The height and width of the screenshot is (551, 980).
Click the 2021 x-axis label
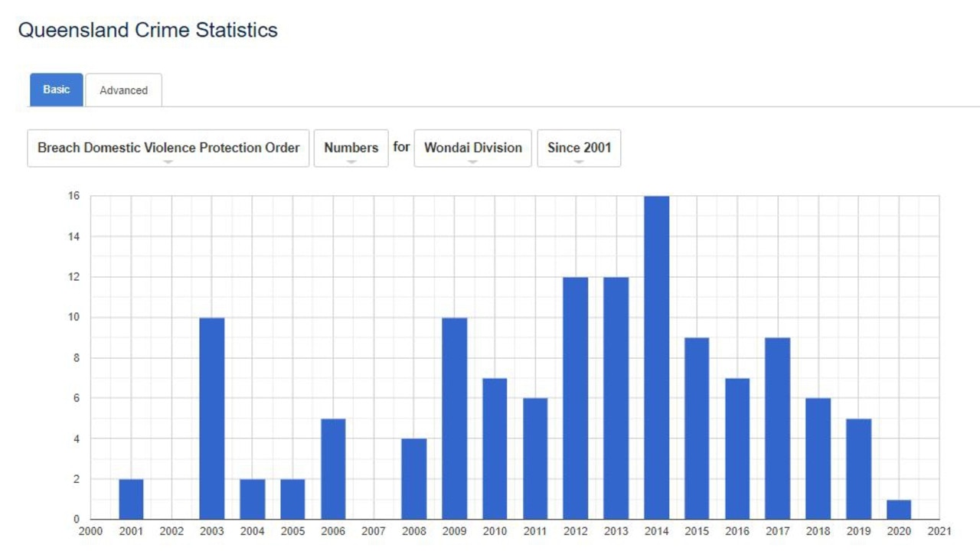[x=939, y=531]
